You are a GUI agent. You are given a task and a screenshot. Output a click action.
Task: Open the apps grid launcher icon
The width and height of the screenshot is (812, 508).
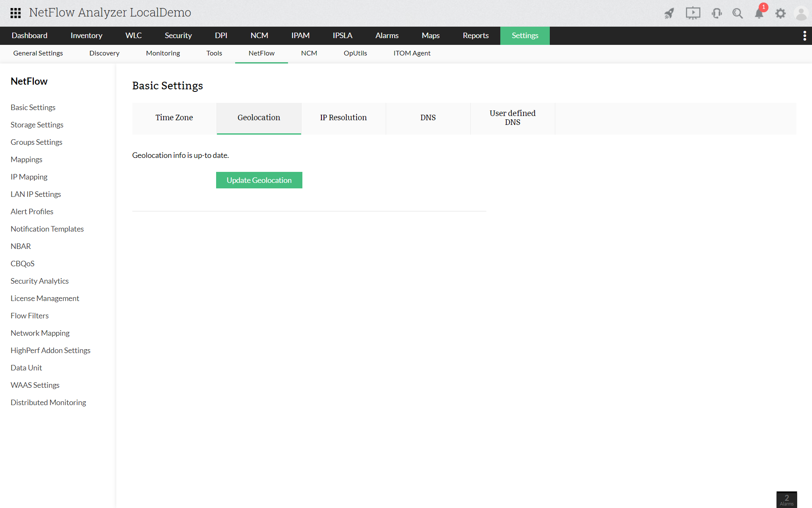(x=16, y=13)
